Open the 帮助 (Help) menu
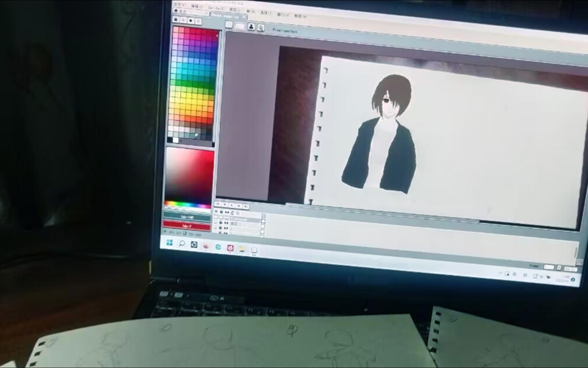This screenshot has width=588, height=368. click(x=300, y=16)
